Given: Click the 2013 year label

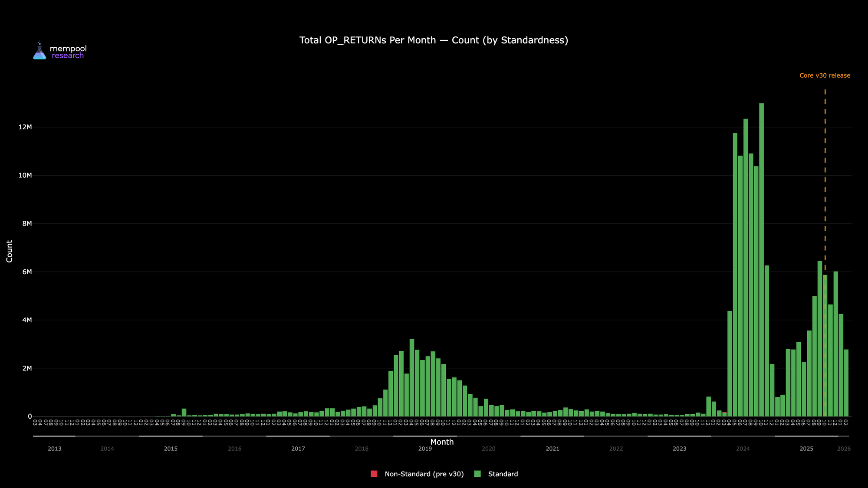Looking at the screenshot, I should pyautogui.click(x=55, y=449).
